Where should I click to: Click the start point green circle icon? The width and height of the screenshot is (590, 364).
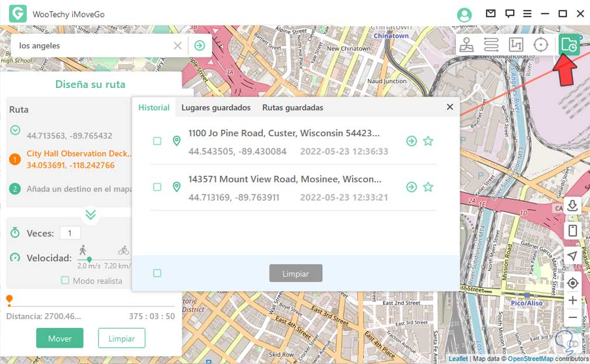(15, 130)
